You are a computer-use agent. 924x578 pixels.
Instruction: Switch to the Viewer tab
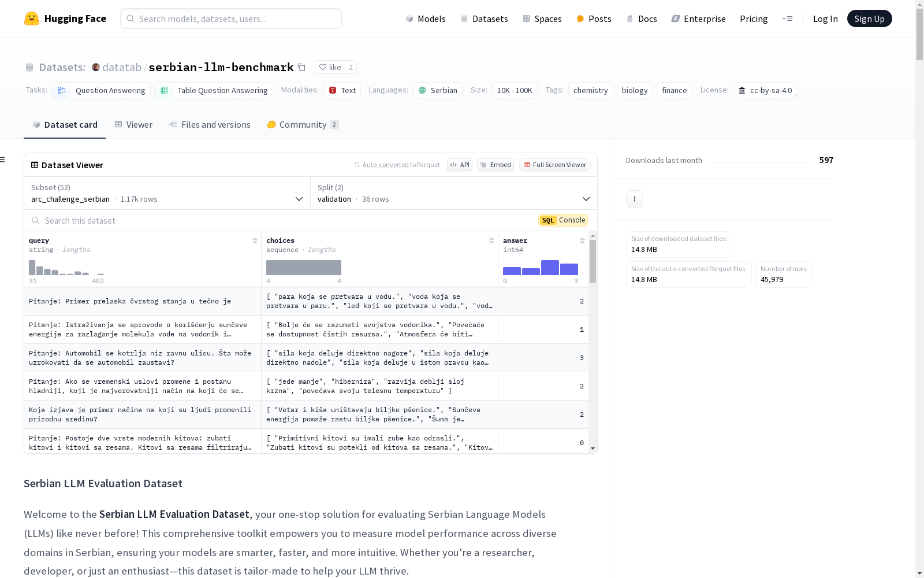(x=133, y=124)
